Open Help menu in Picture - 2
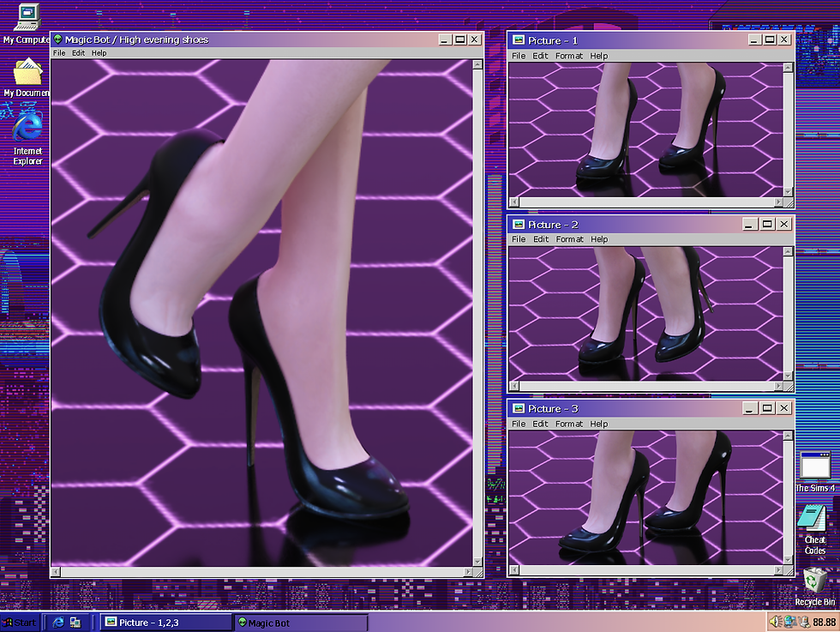840x632 pixels. click(599, 239)
